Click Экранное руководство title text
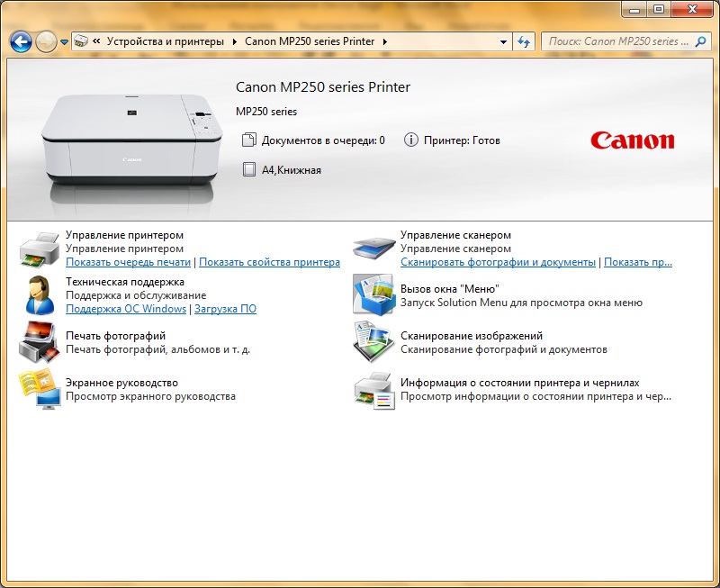The height and width of the screenshot is (588, 720). click(x=121, y=383)
